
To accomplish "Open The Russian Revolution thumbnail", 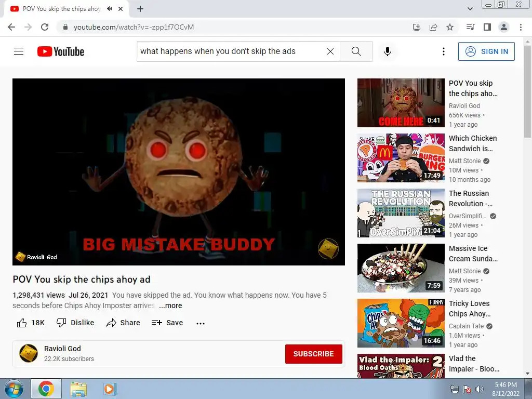I will pos(401,212).
